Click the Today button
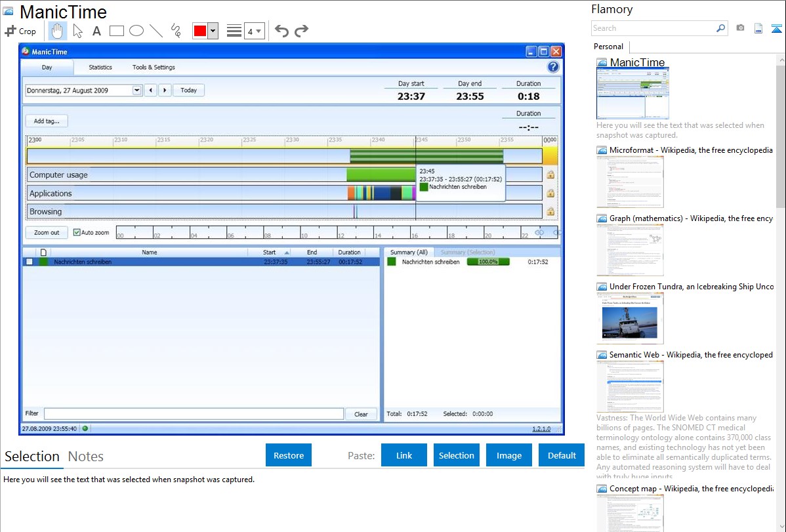The width and height of the screenshot is (786, 532). tap(188, 91)
